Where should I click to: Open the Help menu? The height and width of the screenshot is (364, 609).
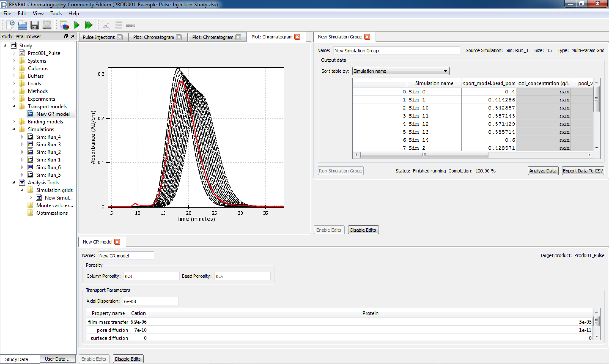pyautogui.click(x=74, y=14)
